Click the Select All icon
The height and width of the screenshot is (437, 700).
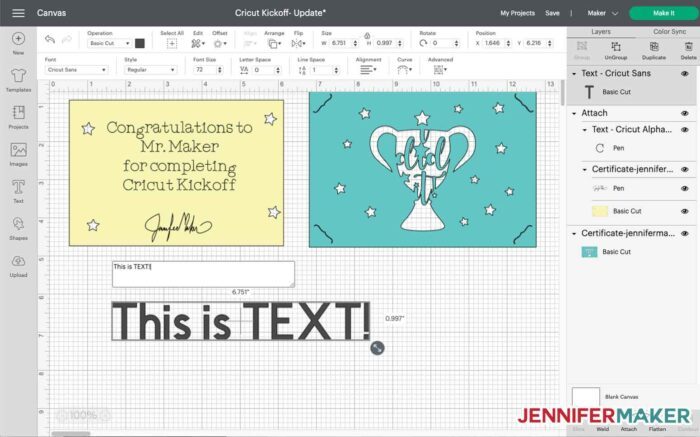172,43
